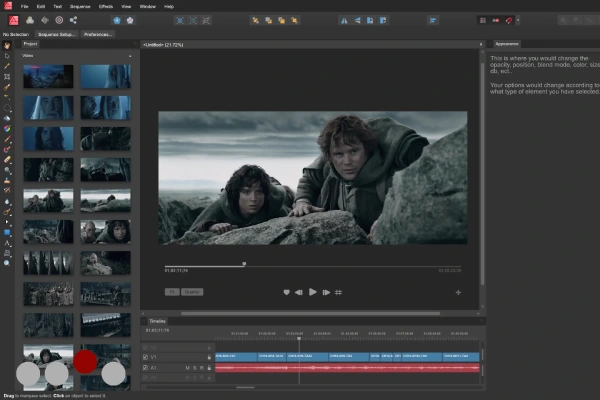Select the red audio clip on track A1
This screenshot has height=400, width=600.
tap(347, 368)
